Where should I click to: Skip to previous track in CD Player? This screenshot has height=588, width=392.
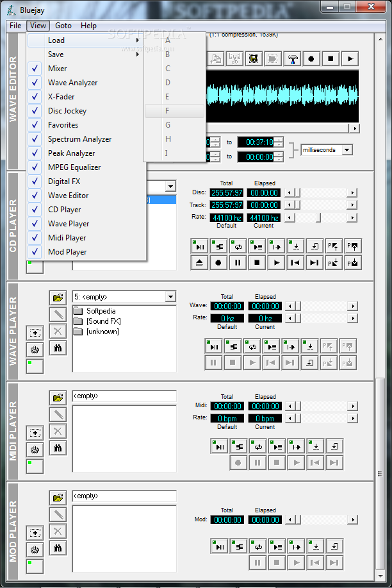(x=295, y=262)
